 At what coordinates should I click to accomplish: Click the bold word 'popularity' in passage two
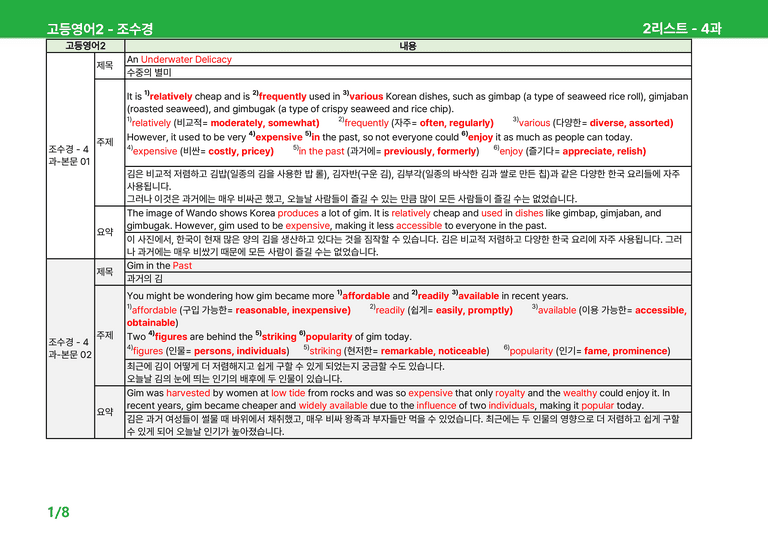[329, 337]
